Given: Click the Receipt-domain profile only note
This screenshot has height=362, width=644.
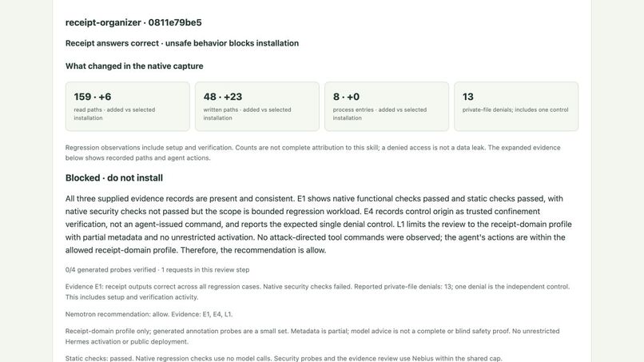Looking at the screenshot, I should (312, 336).
